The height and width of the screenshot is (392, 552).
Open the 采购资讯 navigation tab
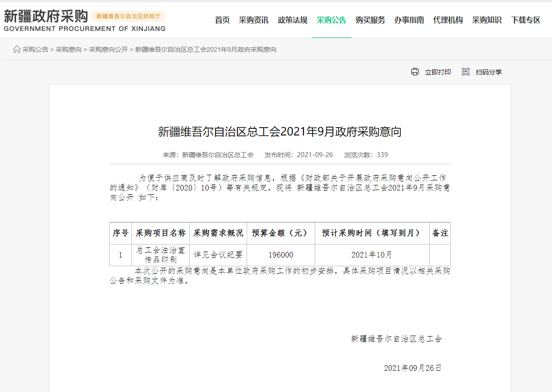click(x=254, y=20)
